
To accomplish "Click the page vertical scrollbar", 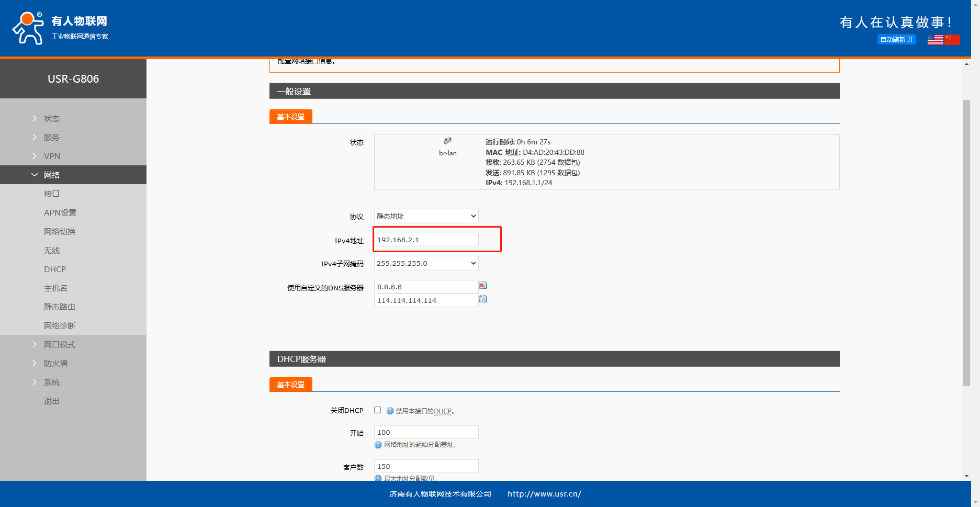I will [966, 241].
